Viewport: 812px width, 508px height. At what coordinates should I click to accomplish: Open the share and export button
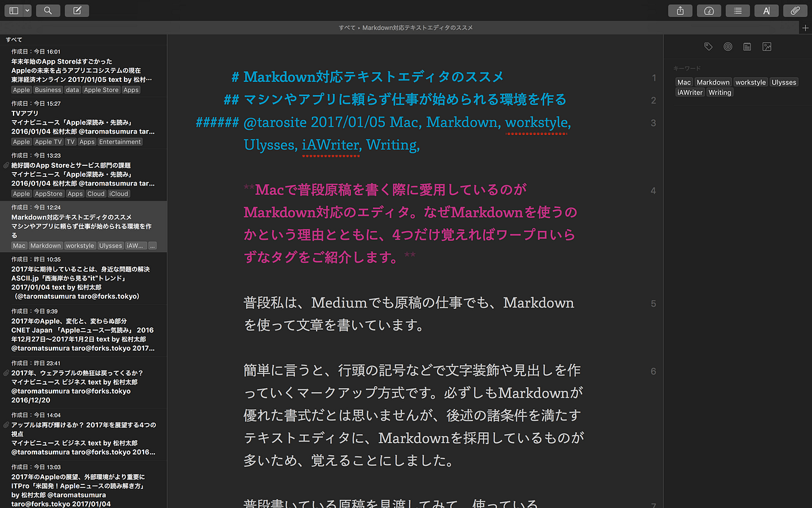680,11
